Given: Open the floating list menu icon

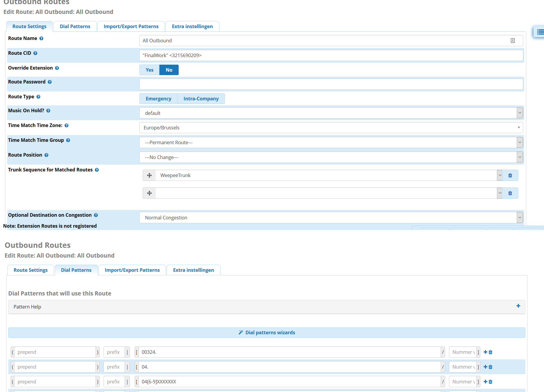Looking at the screenshot, I should point(540,32).
